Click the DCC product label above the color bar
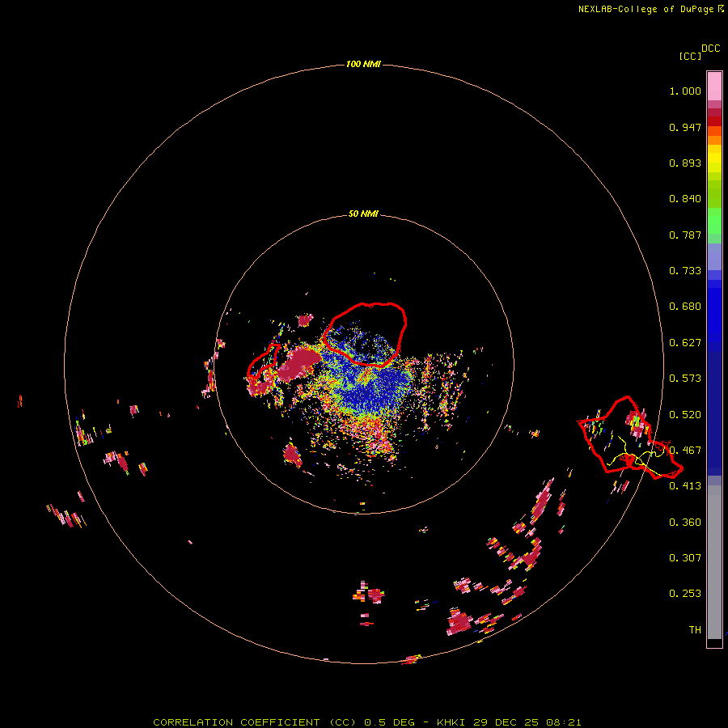 [711, 49]
